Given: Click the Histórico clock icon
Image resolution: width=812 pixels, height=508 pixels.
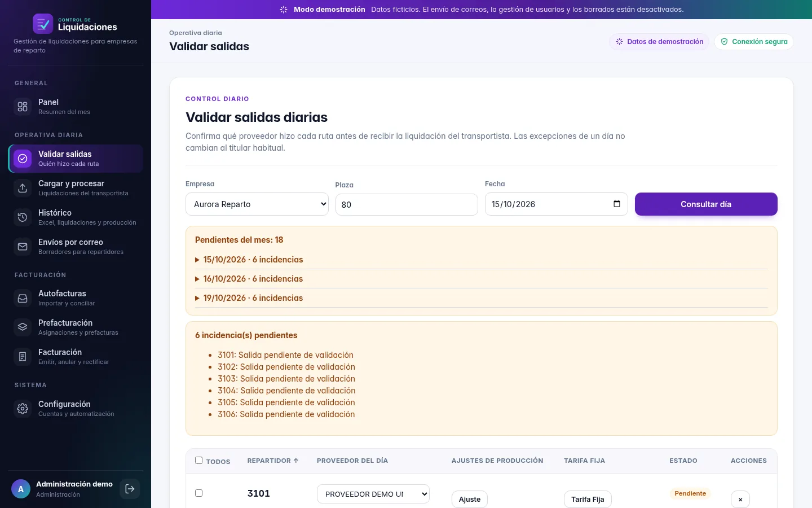Looking at the screenshot, I should coord(23,217).
